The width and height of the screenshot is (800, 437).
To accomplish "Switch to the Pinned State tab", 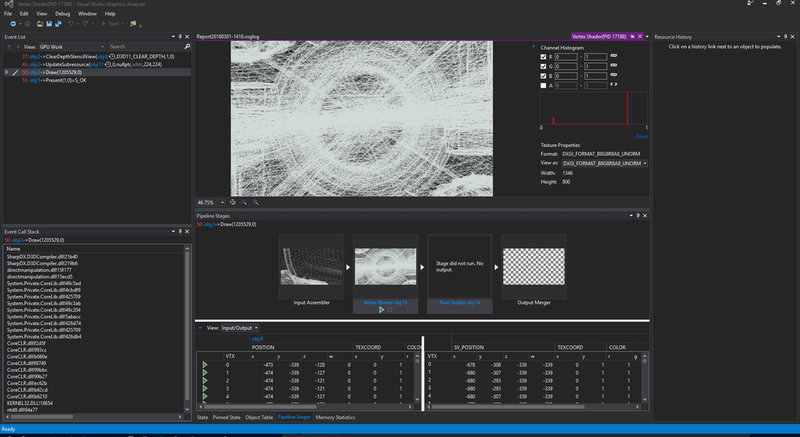I will pyautogui.click(x=227, y=417).
